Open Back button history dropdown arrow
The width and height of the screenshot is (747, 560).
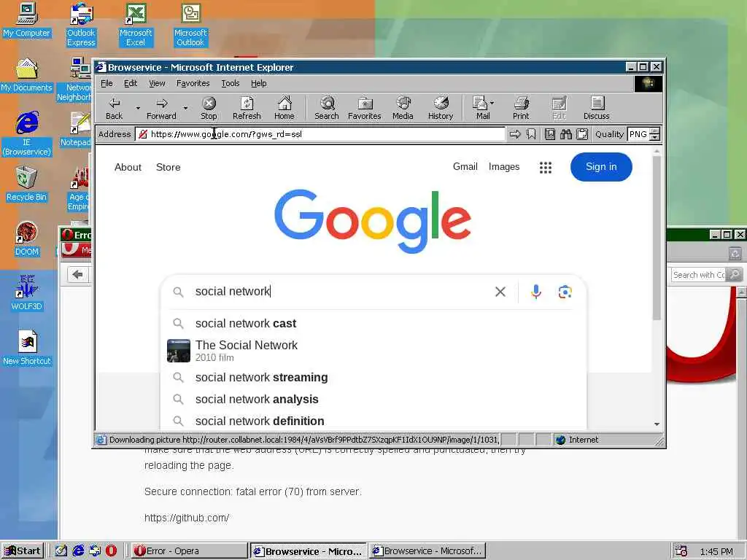click(138, 108)
